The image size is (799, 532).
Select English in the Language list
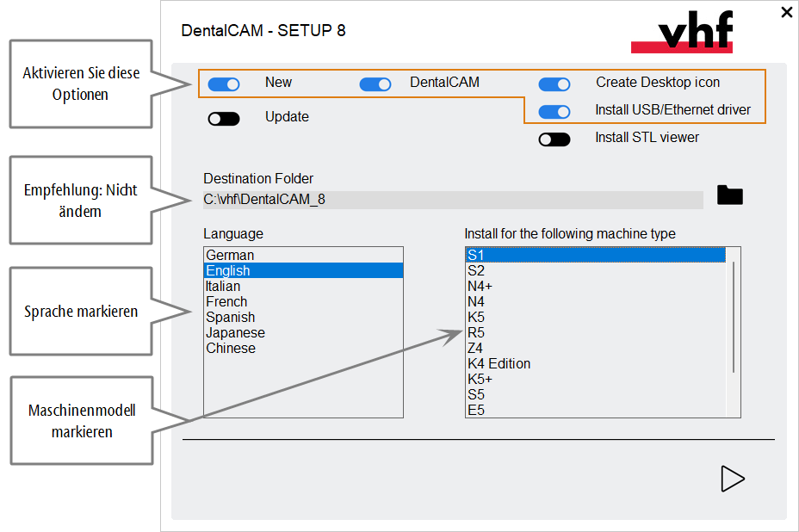[x=303, y=270]
